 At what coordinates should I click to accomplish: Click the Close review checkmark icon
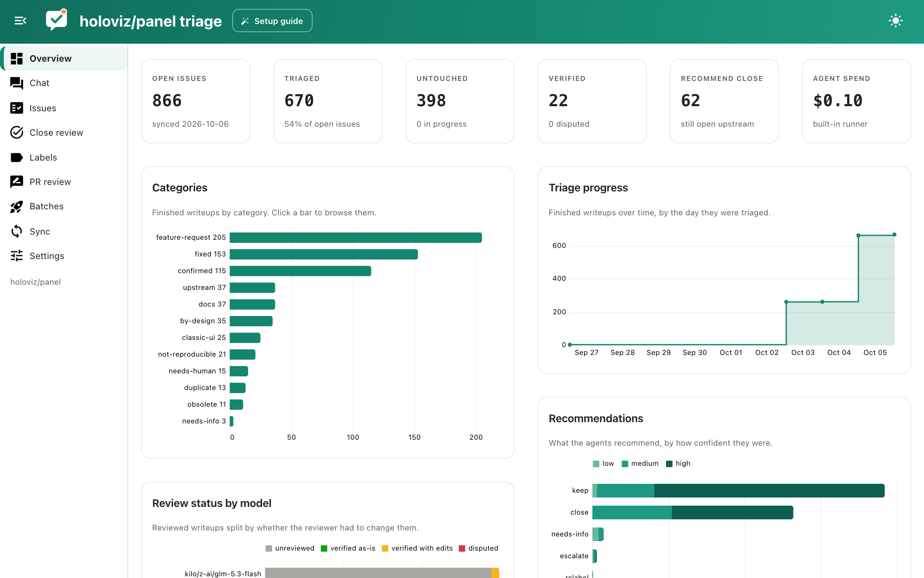(17, 133)
